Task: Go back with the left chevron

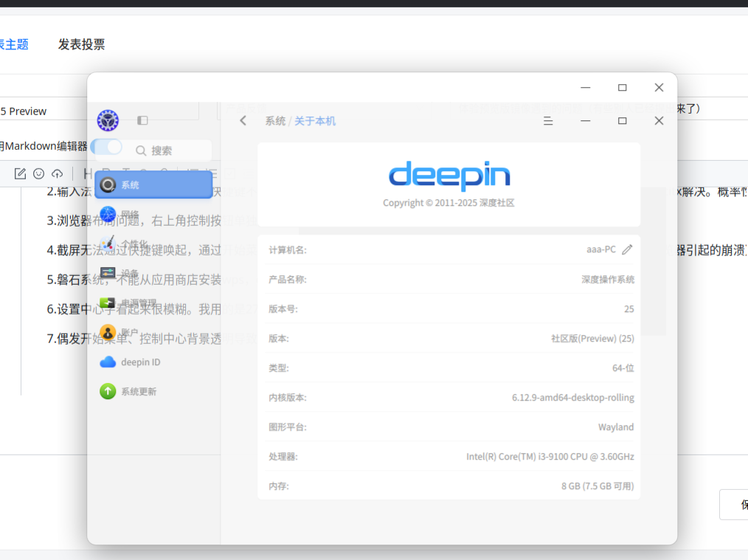Action: coord(243,121)
